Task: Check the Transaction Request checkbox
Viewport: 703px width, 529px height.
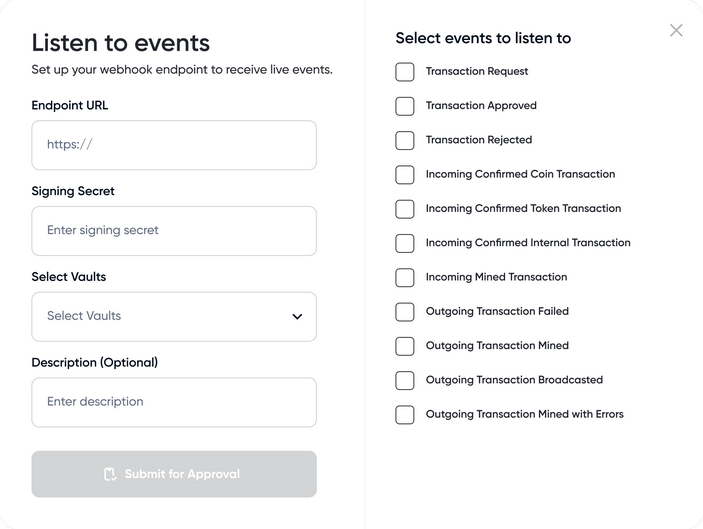Action: coord(405,72)
